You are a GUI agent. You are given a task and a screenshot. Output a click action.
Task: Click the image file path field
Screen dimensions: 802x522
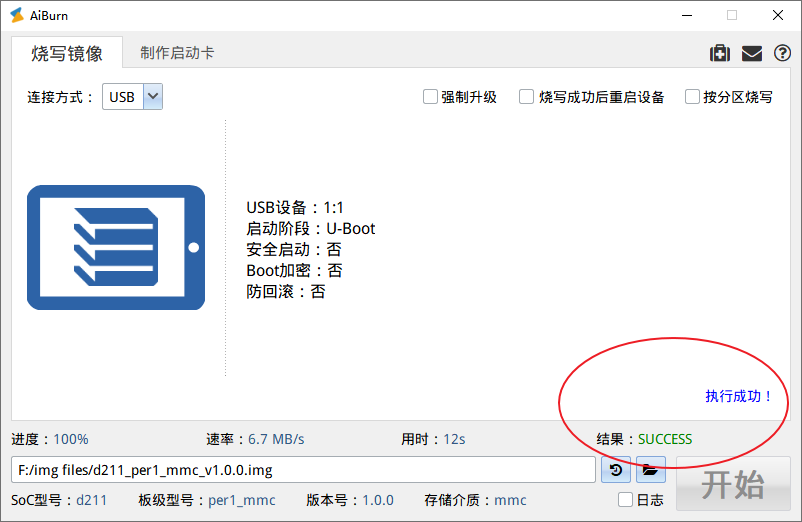pos(305,469)
